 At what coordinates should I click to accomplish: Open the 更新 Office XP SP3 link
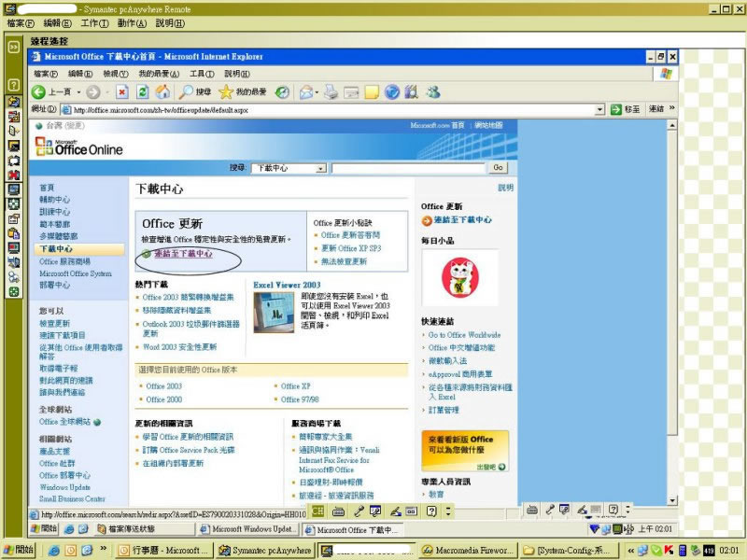pos(351,248)
